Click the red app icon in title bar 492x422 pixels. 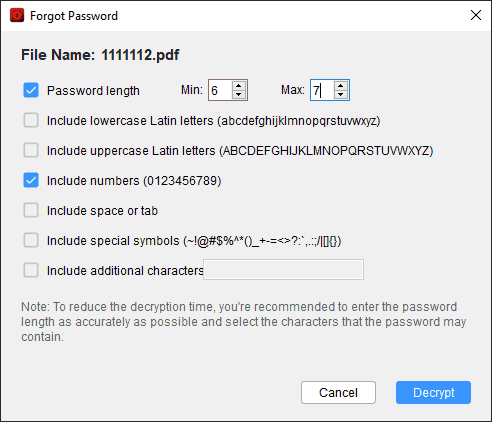[x=17, y=15]
